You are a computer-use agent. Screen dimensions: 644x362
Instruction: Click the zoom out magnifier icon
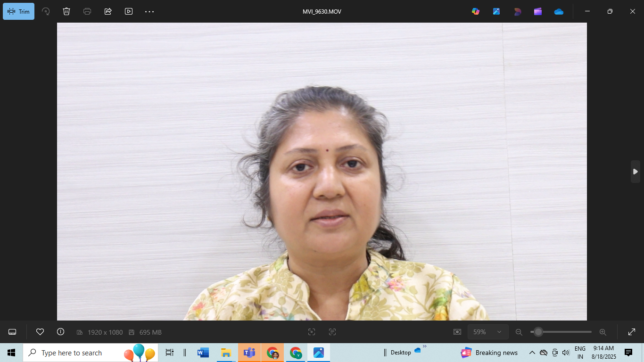click(519, 332)
